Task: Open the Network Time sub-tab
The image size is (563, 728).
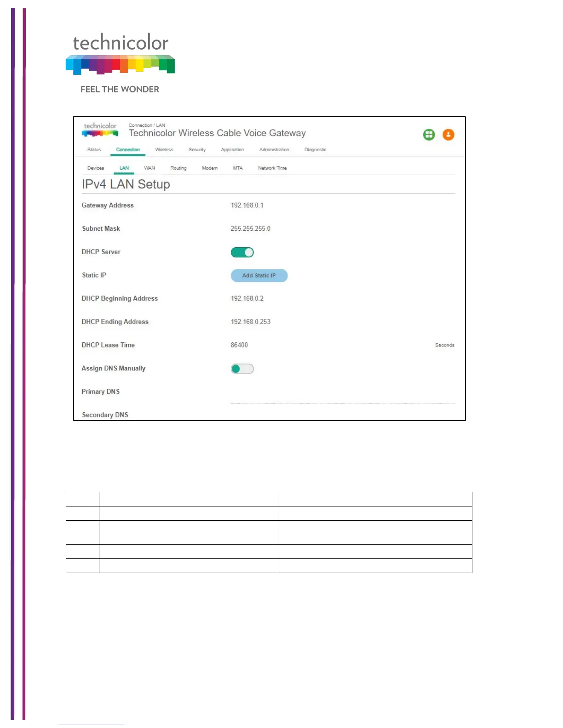Action: pos(272,168)
